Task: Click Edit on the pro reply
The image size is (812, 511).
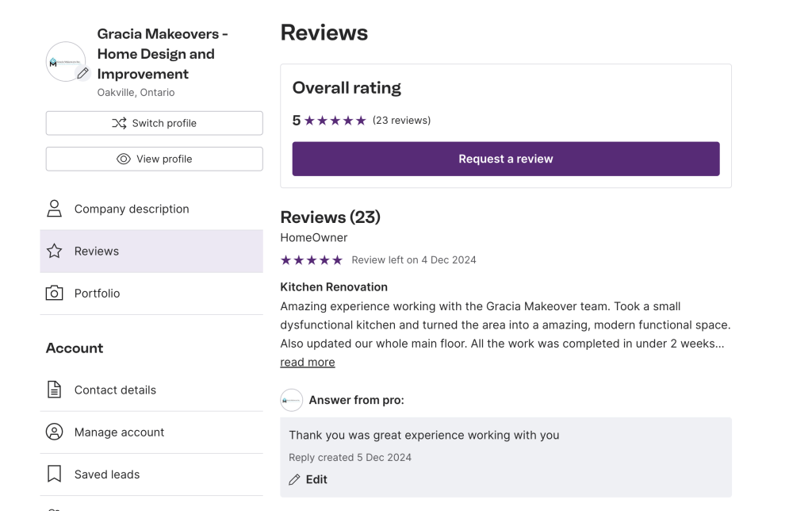Action: coord(316,480)
